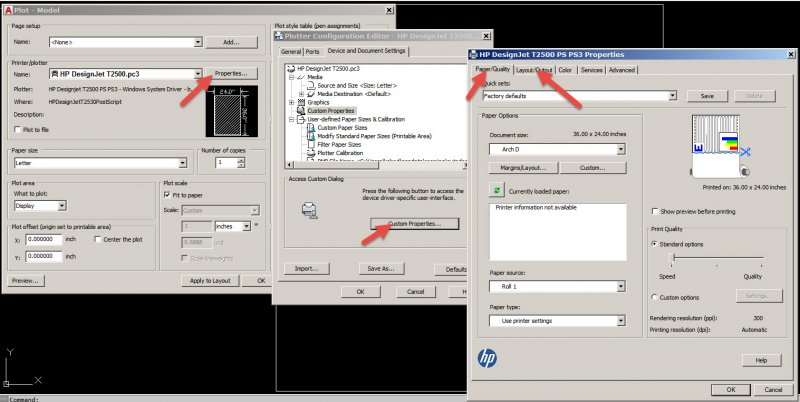Switch to the General tab
The height and width of the screenshot is (402, 800).
(291, 52)
